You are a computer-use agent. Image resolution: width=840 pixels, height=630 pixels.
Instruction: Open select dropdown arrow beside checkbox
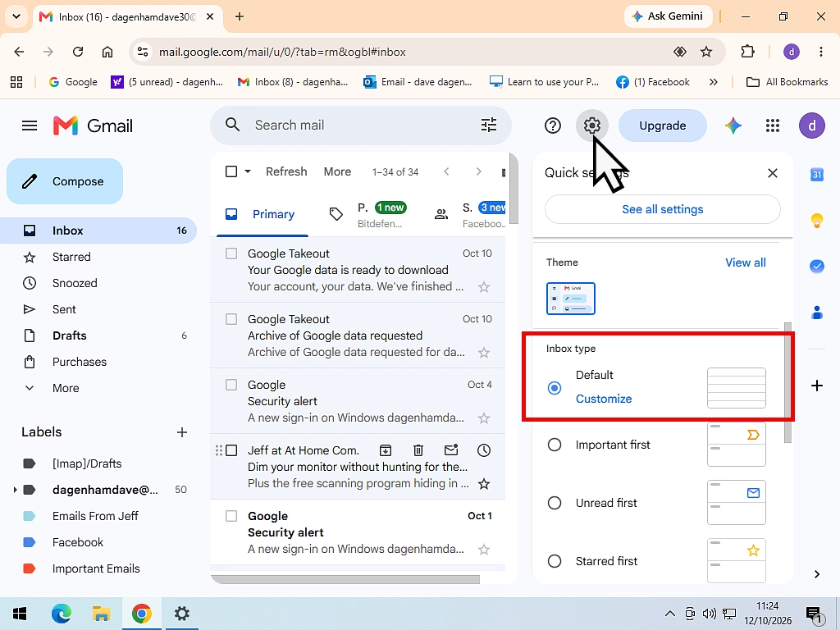tap(248, 171)
